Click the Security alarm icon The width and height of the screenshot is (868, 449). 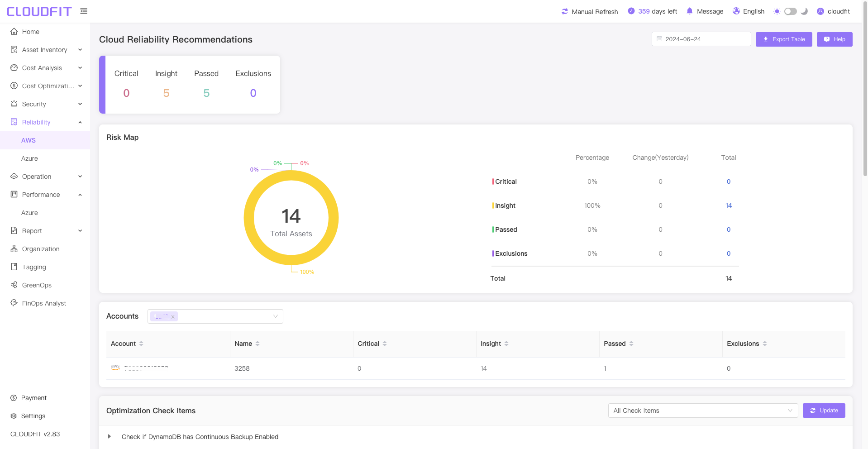tap(14, 104)
